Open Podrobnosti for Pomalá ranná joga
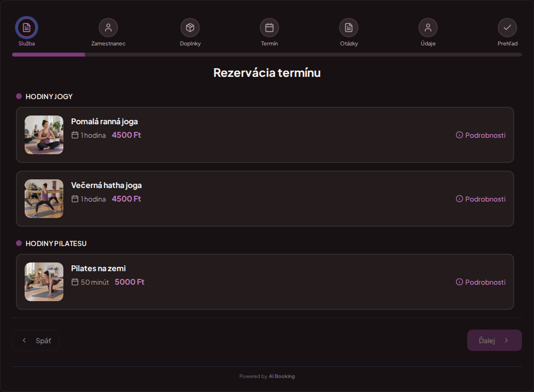534x392 pixels. pos(480,135)
